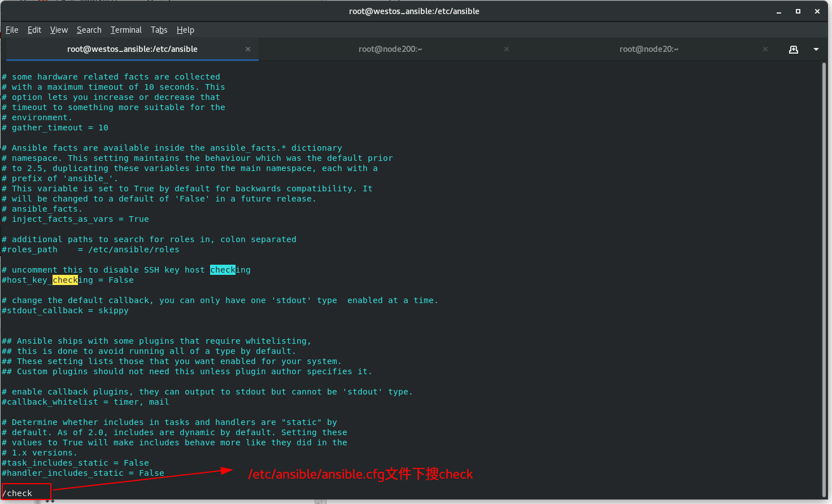This screenshot has height=504, width=832.
Task: Click '# enable callback plugins' comment line
Action: (x=207, y=392)
